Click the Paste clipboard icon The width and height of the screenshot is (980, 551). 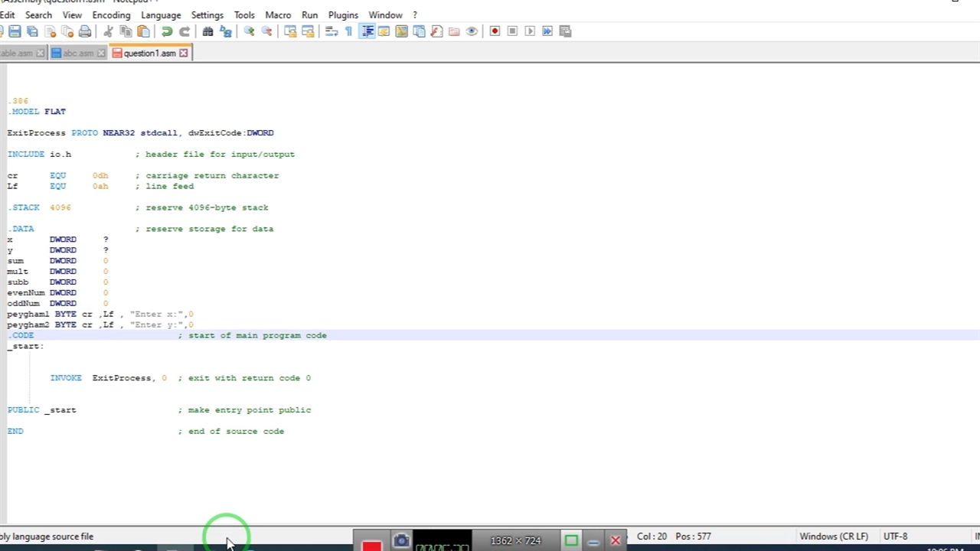[143, 31]
